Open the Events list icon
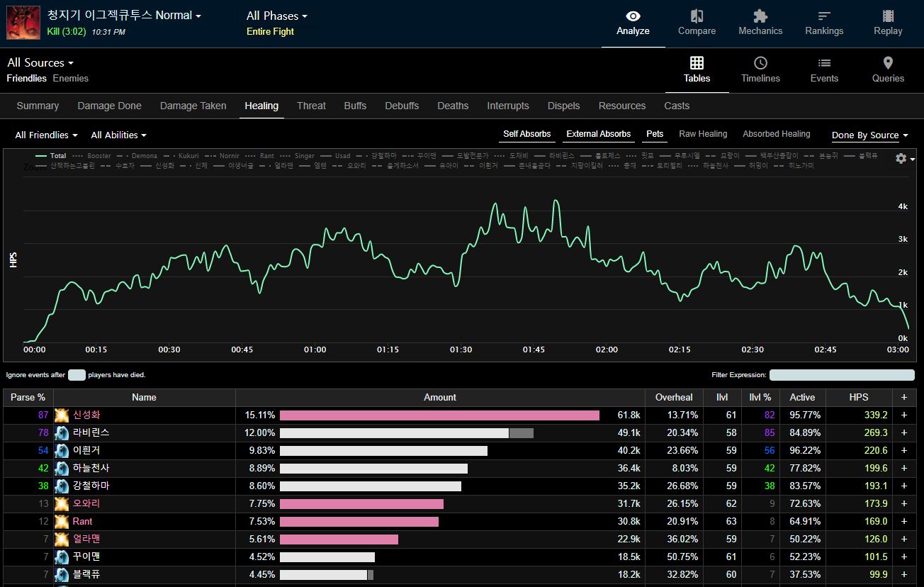 pyautogui.click(x=824, y=63)
